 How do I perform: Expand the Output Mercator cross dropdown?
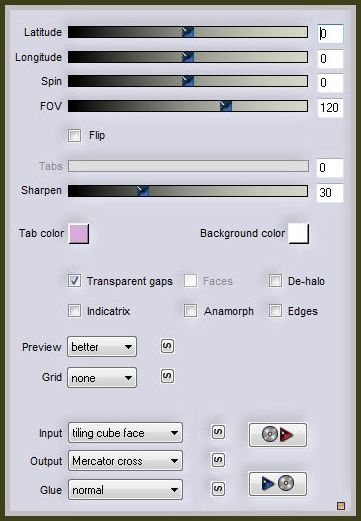point(125,461)
